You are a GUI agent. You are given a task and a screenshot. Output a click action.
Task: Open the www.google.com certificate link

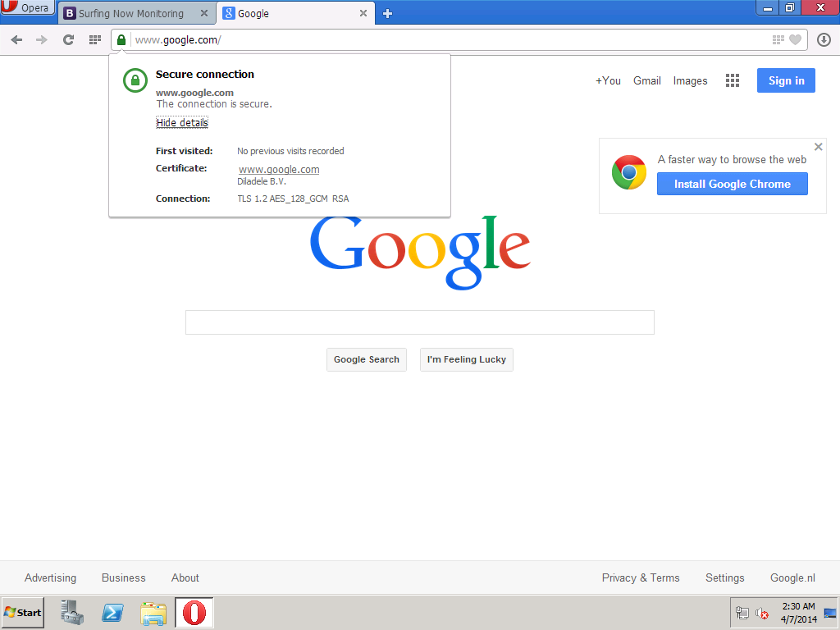[x=279, y=169]
